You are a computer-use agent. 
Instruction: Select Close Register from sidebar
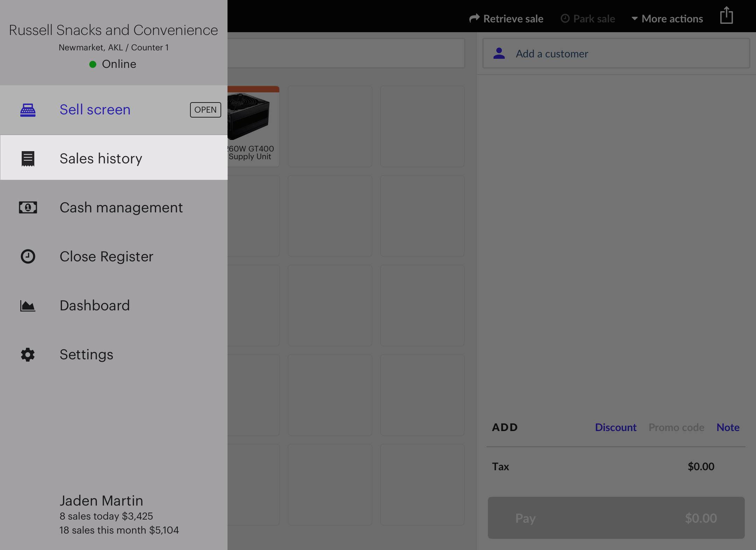106,256
